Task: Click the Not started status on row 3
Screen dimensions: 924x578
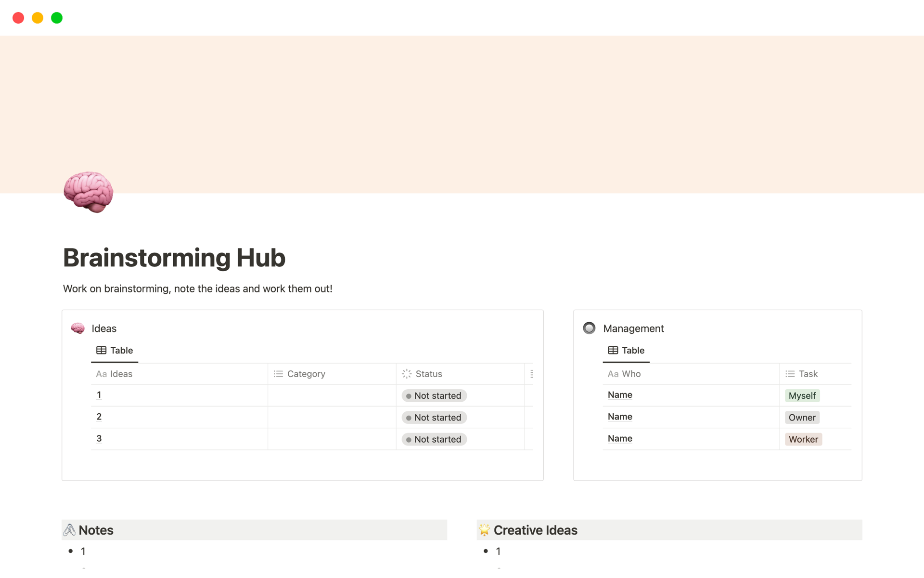Action: pyautogui.click(x=433, y=439)
